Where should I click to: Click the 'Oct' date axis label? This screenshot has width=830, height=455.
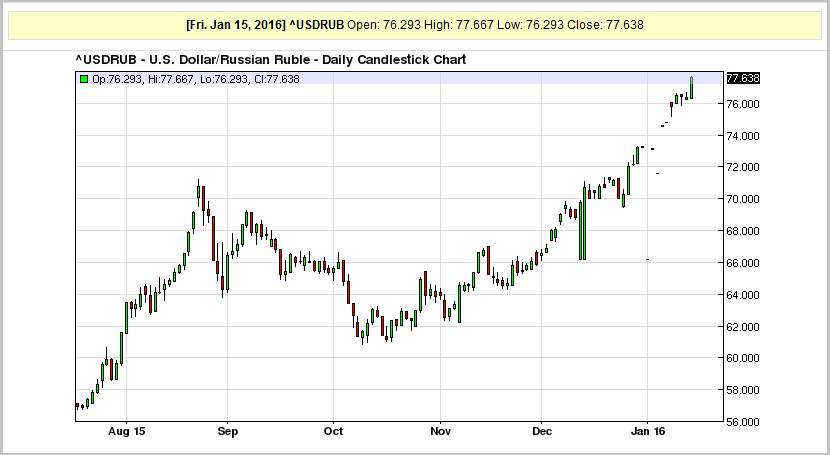tap(333, 431)
